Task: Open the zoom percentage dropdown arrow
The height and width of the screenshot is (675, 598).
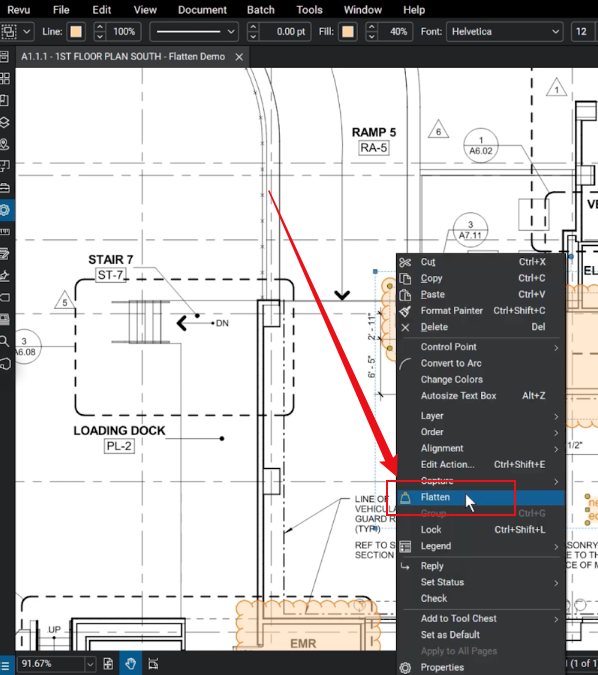Action: point(90,664)
